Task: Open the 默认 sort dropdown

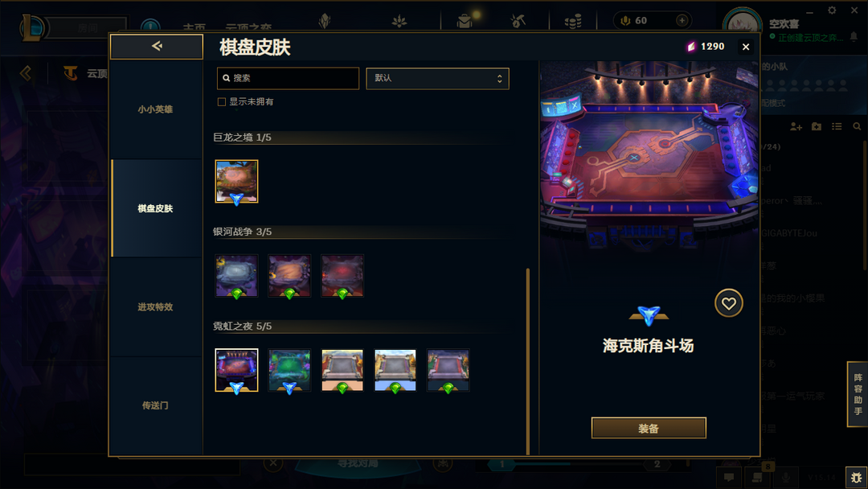Action: point(437,78)
